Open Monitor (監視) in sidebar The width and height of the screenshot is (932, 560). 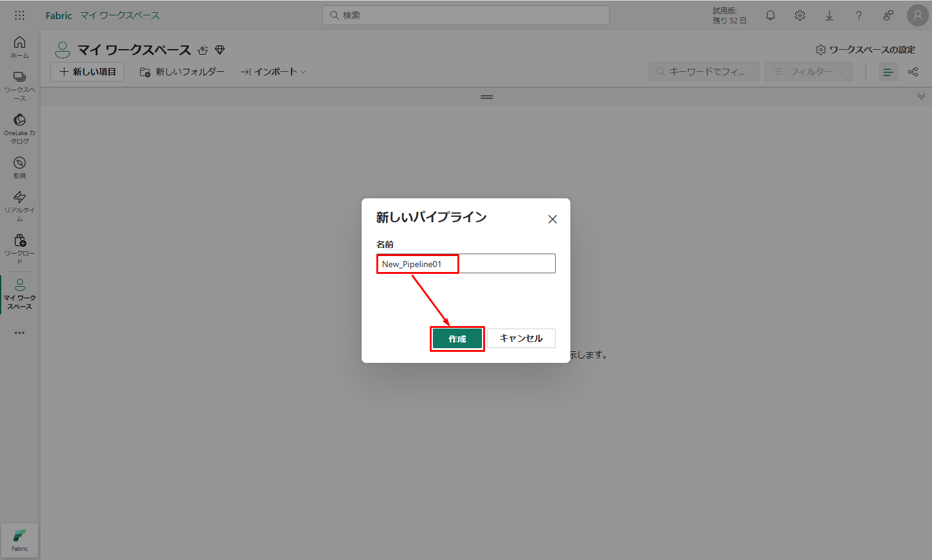coord(20,168)
